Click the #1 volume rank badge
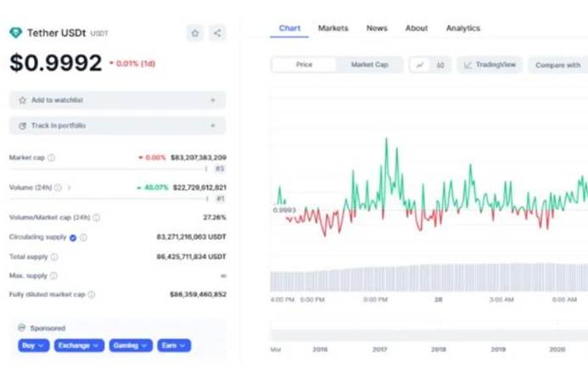Viewport: 588px width, 368px height. [220, 198]
